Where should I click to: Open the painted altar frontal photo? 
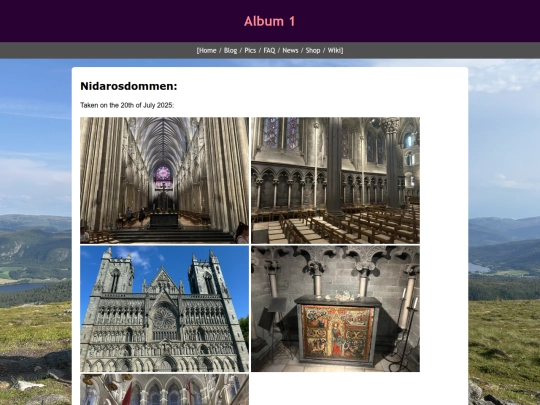335,309
